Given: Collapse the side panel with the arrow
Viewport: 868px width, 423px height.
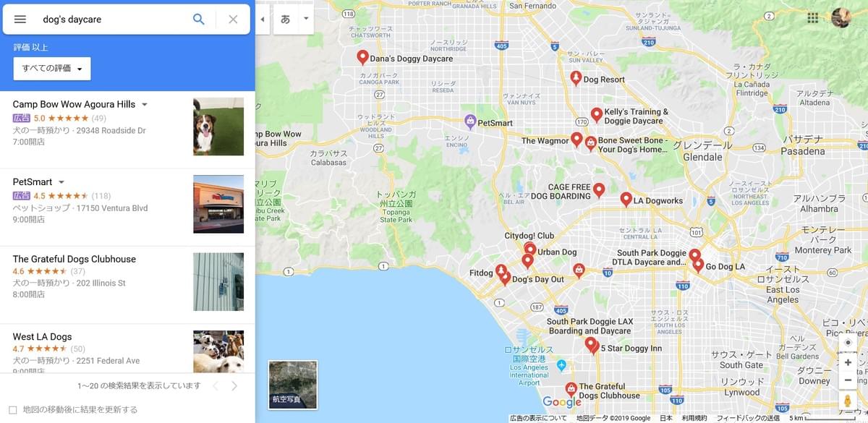Looking at the screenshot, I should [262, 19].
